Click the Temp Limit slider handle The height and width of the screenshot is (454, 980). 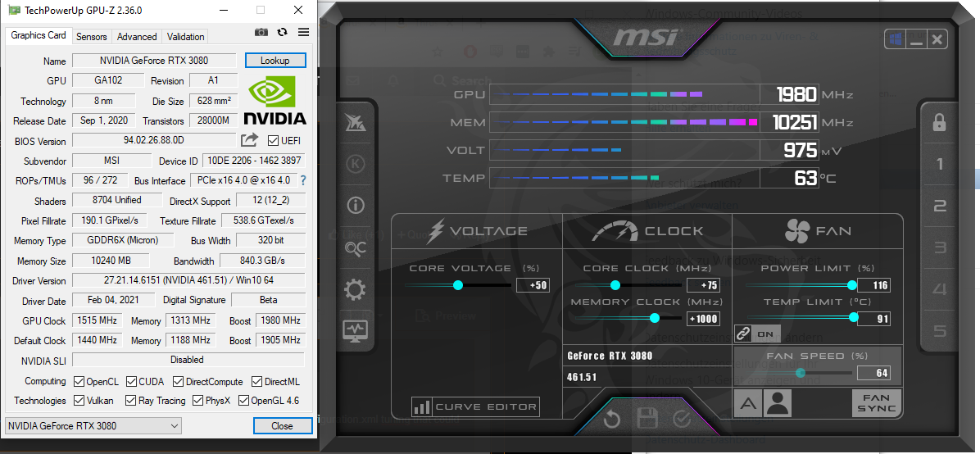[x=854, y=318]
